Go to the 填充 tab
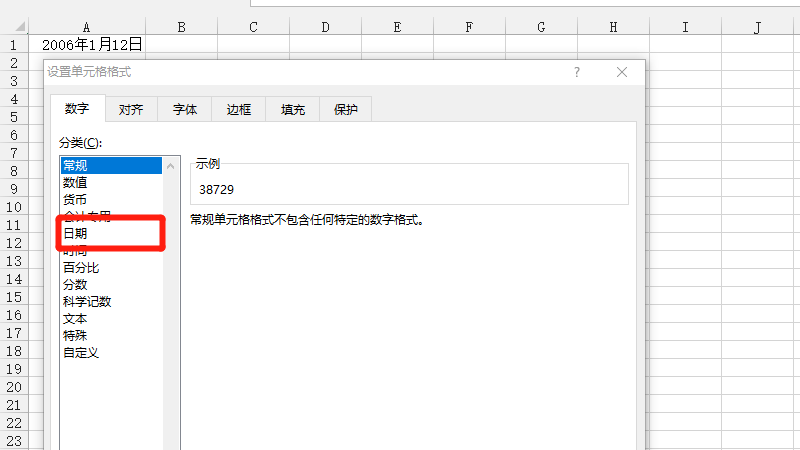The image size is (800, 450). coord(293,110)
